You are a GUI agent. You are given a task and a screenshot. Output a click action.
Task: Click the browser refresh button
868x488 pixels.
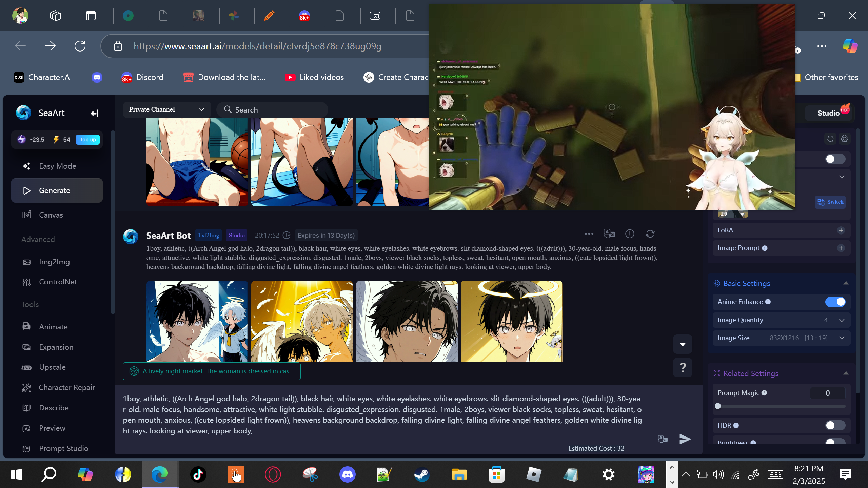80,46
